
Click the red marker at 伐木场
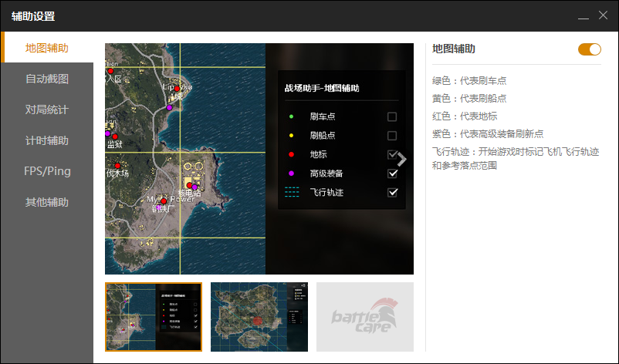[x=117, y=166]
